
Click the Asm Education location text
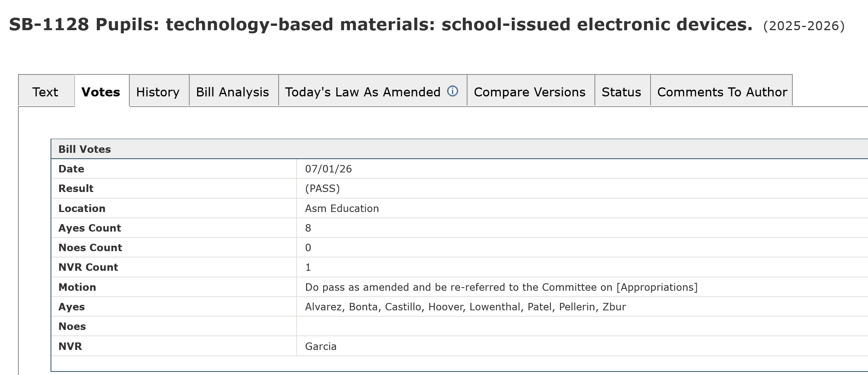click(342, 208)
